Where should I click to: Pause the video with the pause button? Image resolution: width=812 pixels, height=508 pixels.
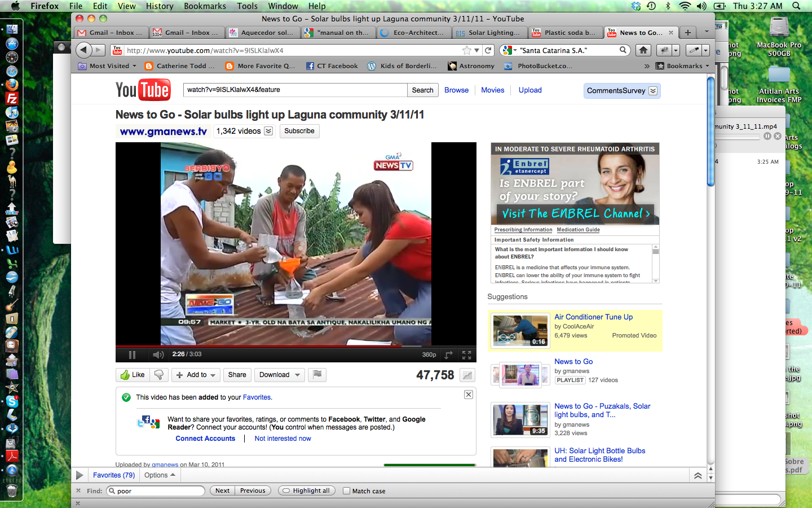click(x=132, y=355)
